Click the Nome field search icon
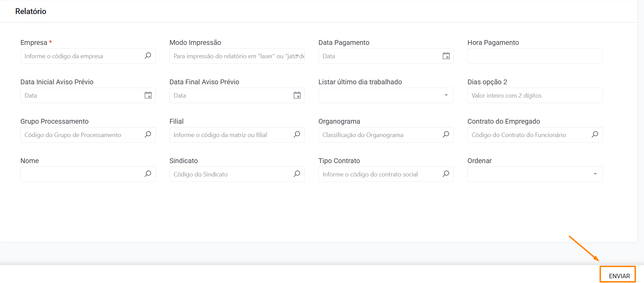Screen dimensions: 644x283 coord(148,174)
